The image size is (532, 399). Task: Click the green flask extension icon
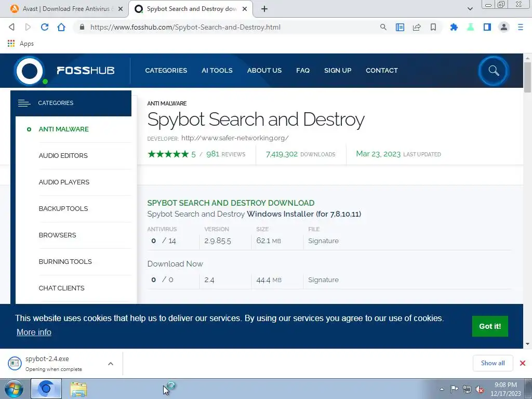click(x=470, y=27)
